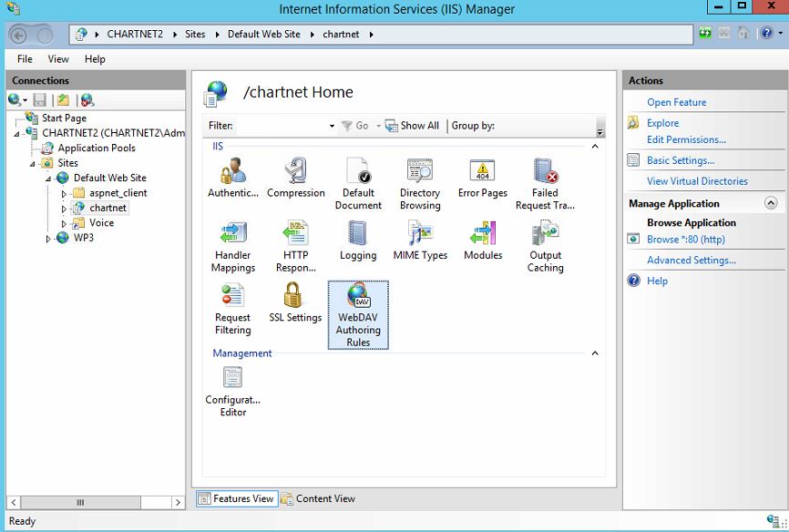
Task: Click the Filter text input field
Action: (x=282, y=126)
